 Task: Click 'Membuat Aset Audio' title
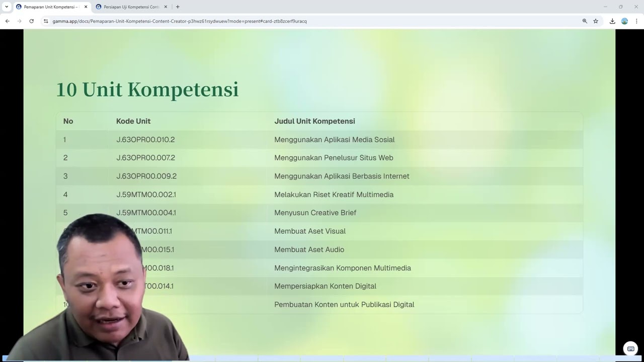pyautogui.click(x=309, y=249)
